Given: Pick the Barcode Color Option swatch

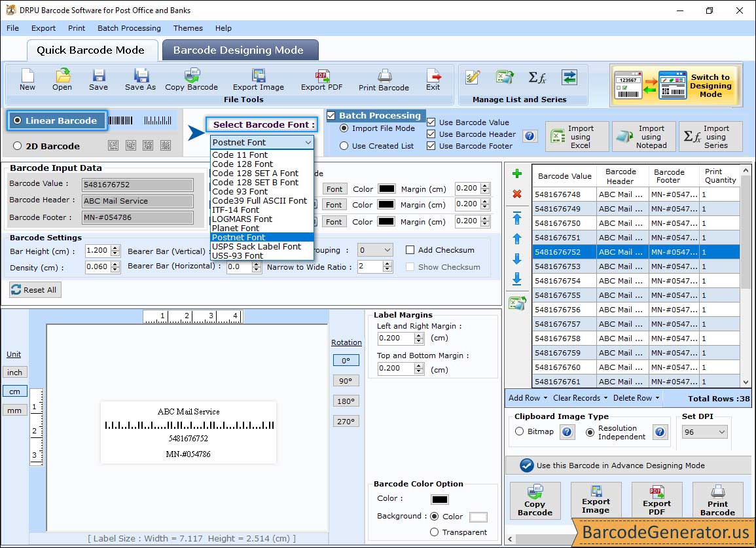Looking at the screenshot, I should pos(440,500).
